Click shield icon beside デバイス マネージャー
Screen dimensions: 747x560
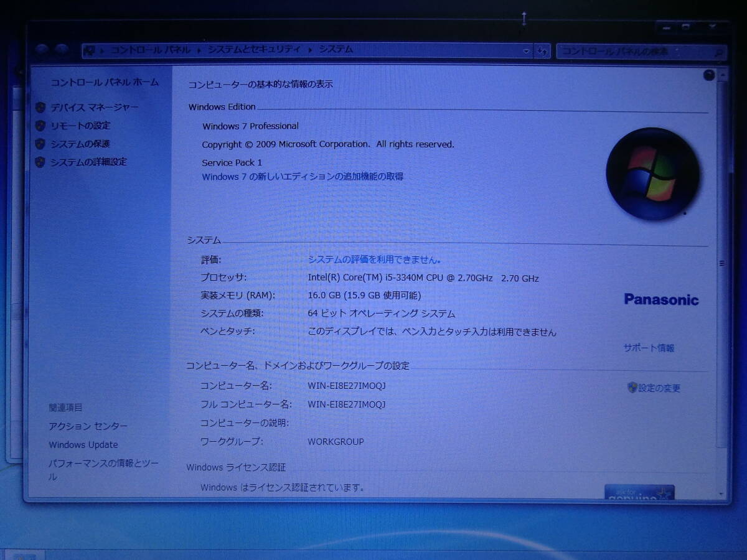40,107
